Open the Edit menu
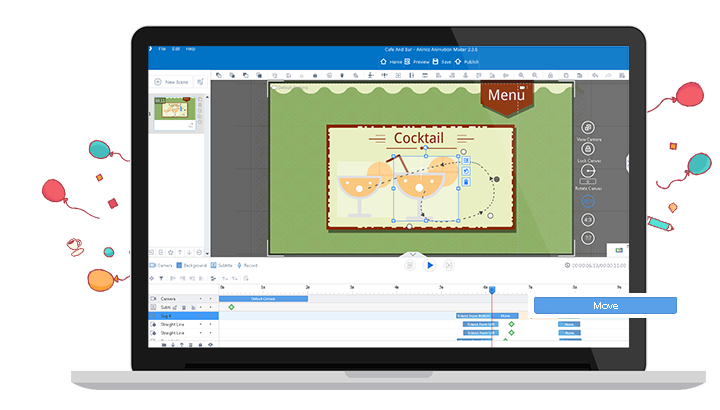Image resolution: width=720 pixels, height=410 pixels. pos(176,49)
